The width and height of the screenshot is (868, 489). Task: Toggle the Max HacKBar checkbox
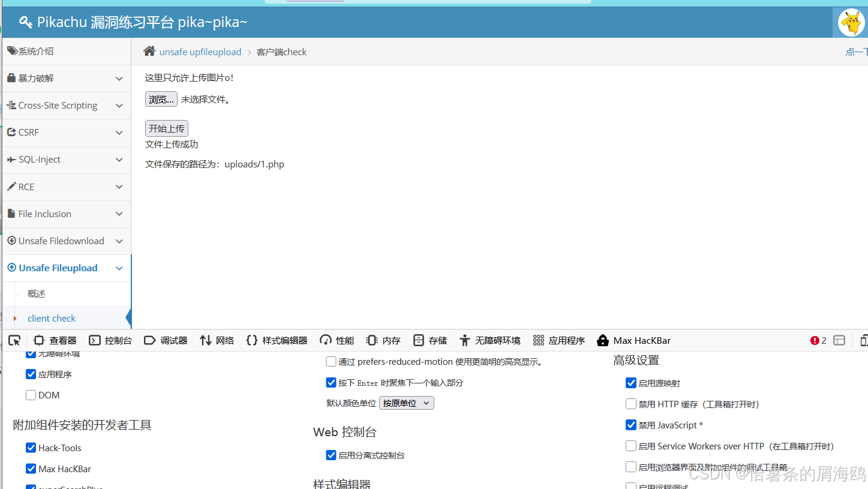(31, 469)
